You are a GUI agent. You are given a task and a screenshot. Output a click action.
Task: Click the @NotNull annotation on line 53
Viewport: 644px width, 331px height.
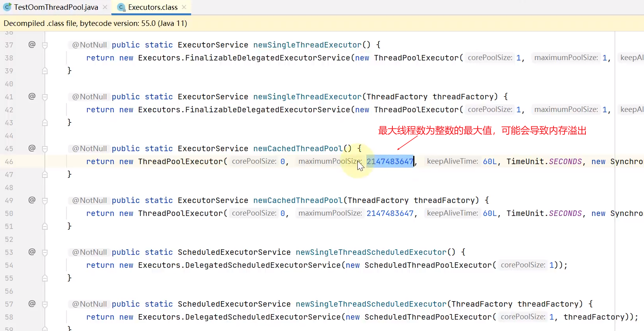(x=89, y=252)
